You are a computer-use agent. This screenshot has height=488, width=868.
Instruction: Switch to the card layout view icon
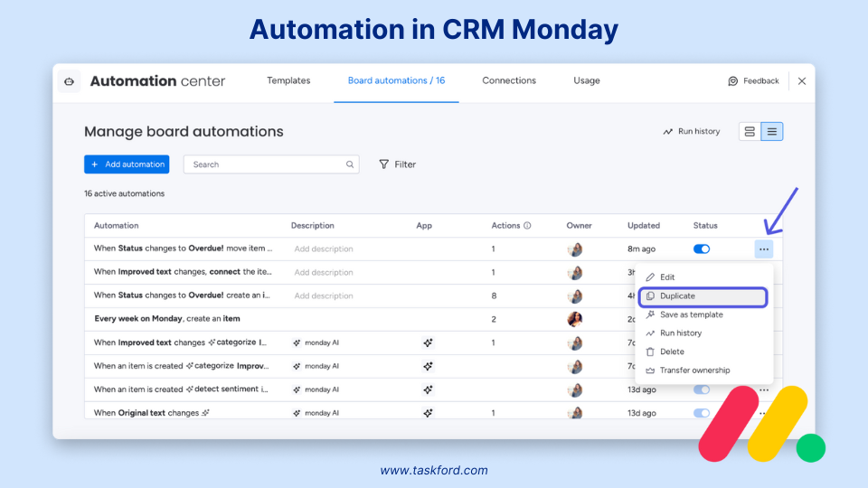tap(750, 132)
